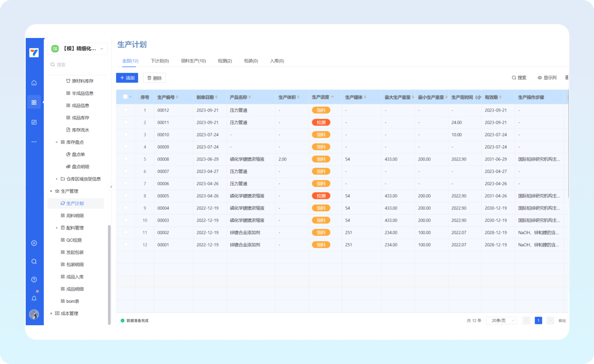Click the 删除 button
The image size is (594, 364).
coord(154,78)
